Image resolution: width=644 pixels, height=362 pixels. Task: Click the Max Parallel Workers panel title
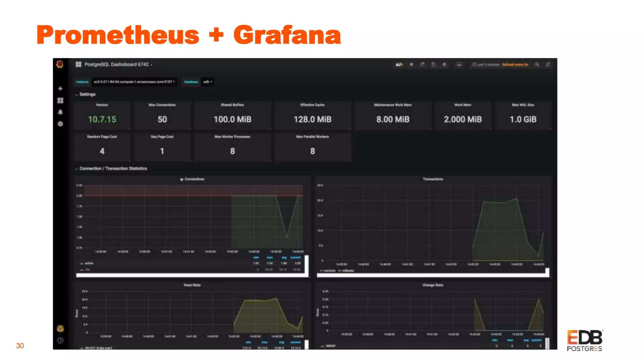click(312, 137)
